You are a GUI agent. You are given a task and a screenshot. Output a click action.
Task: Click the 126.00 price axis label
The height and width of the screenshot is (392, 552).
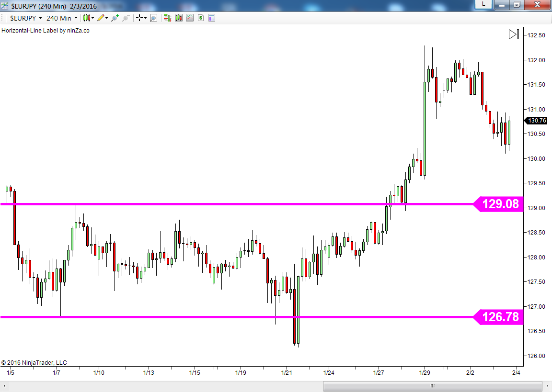pyautogui.click(x=536, y=356)
